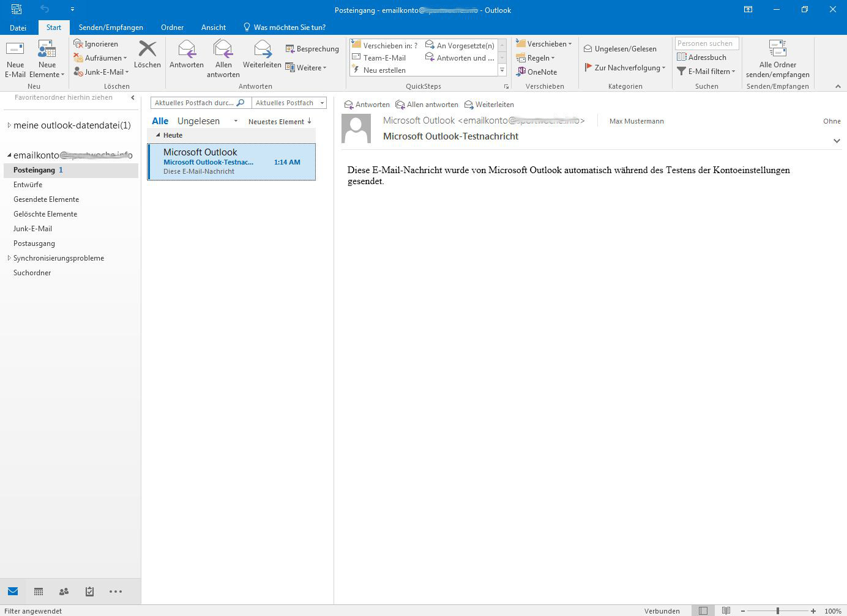The height and width of the screenshot is (616, 847).
Task: Open the People view icon
Action: pyautogui.click(x=64, y=592)
